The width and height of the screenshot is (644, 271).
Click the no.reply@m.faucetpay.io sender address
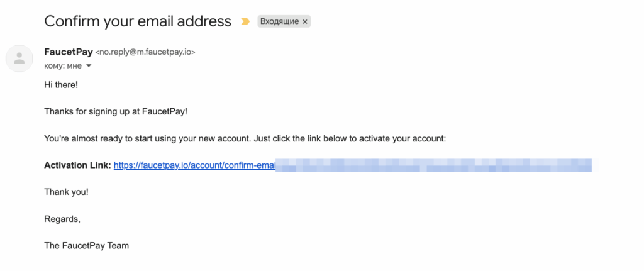pos(145,52)
